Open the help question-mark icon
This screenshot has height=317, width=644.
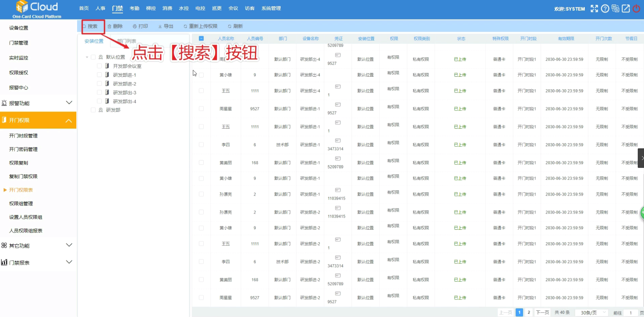[x=605, y=9]
